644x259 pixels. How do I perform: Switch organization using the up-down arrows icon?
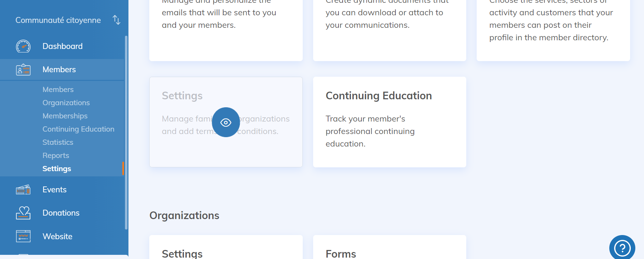tap(117, 20)
